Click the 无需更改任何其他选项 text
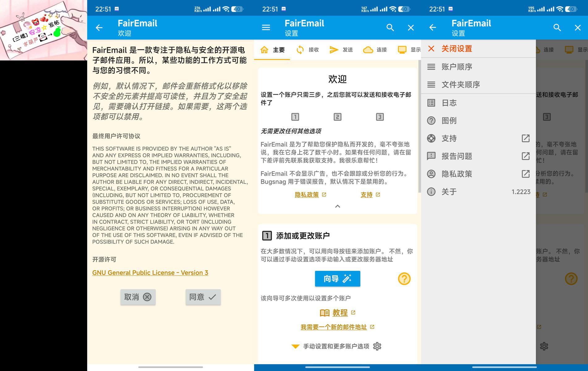Viewport: 588px width, 371px height. coord(291,131)
